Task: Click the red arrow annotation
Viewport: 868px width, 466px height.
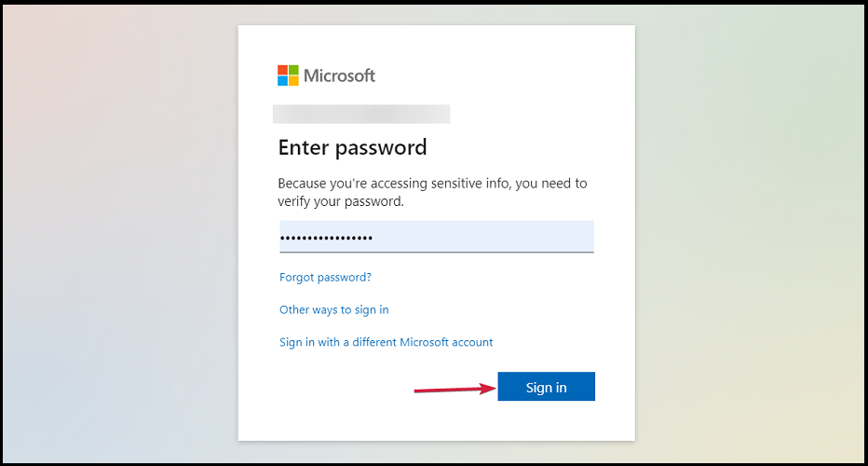Action: pyautogui.click(x=455, y=389)
